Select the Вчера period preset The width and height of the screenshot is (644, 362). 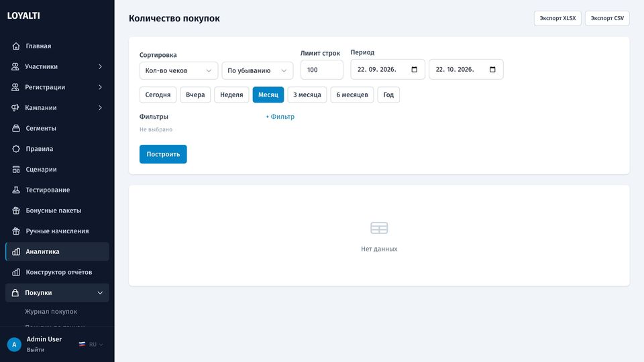pos(195,95)
